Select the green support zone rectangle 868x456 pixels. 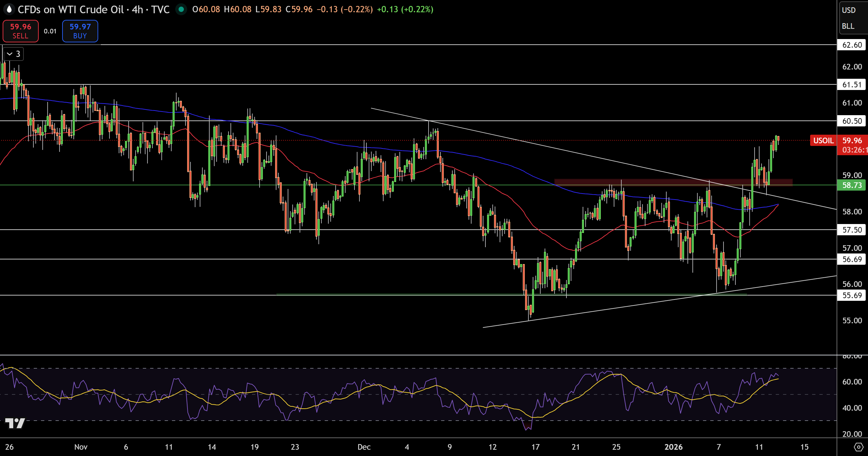click(x=404, y=294)
